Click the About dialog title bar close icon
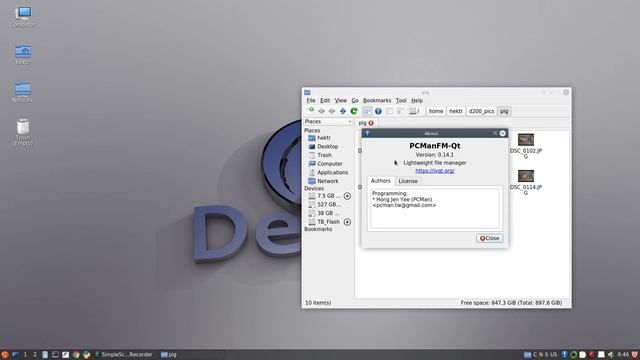Viewport: 640px width, 360px height. point(502,133)
